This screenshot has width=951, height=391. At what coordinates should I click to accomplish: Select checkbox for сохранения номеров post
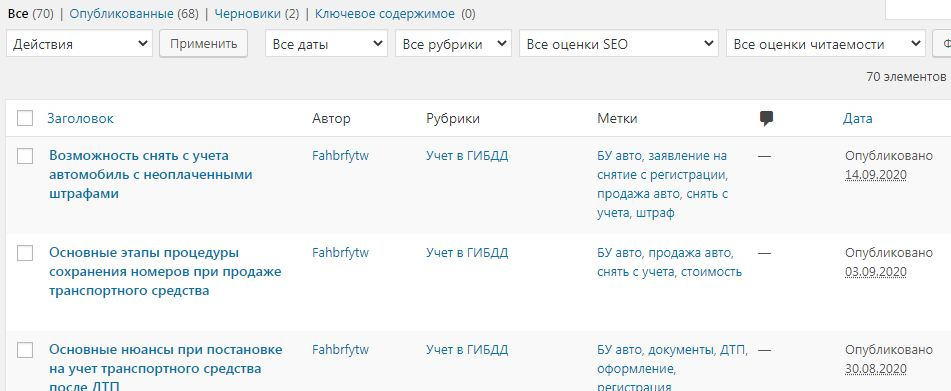click(x=25, y=253)
